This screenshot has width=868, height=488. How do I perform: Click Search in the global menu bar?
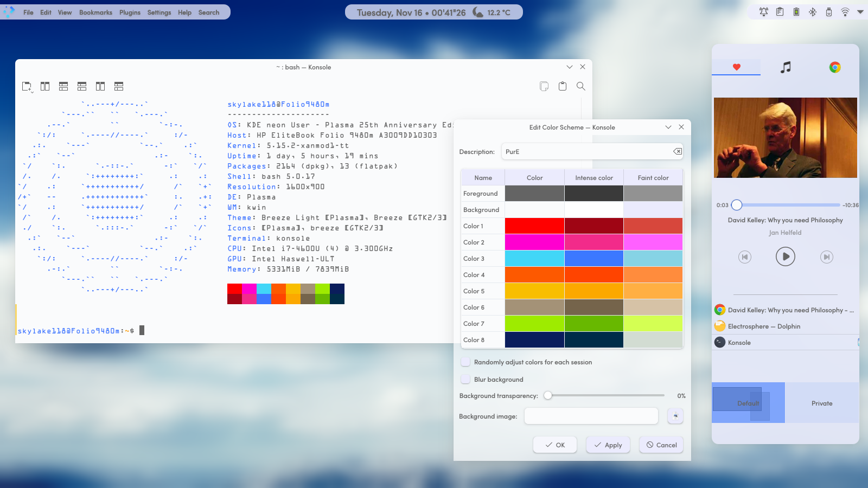[209, 12]
